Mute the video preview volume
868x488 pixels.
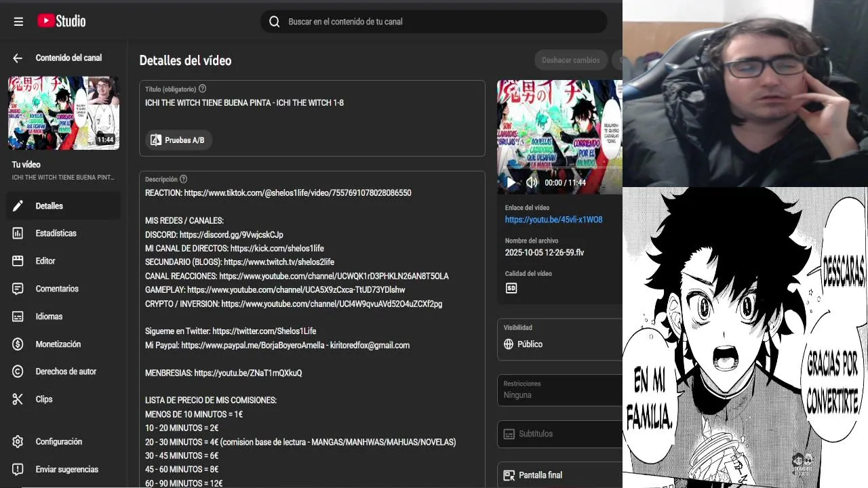point(532,182)
